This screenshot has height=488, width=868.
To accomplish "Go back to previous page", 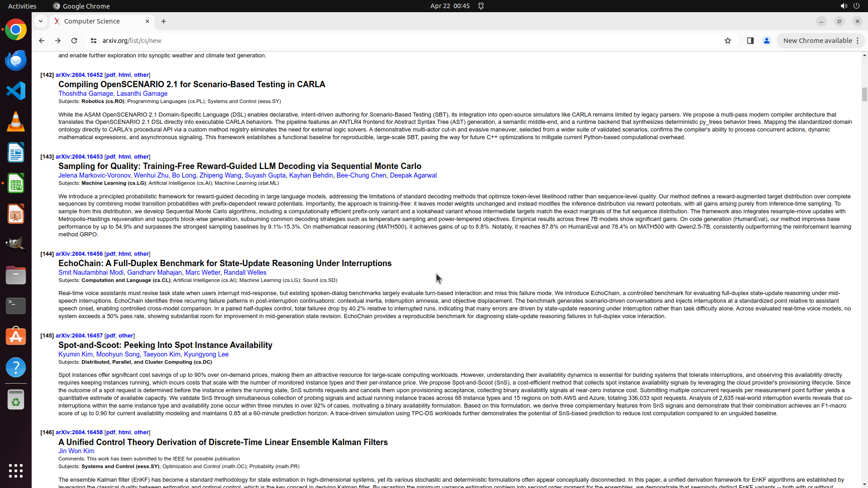I will click(x=42, y=41).
